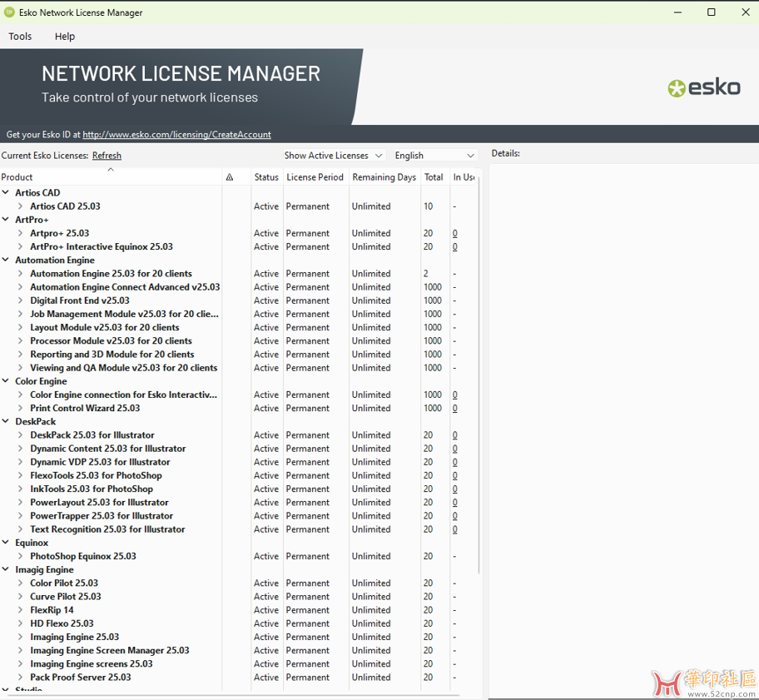Select Processor Module v25.03 for 20 clients
The width and height of the screenshot is (759, 700).
pyautogui.click(x=111, y=340)
